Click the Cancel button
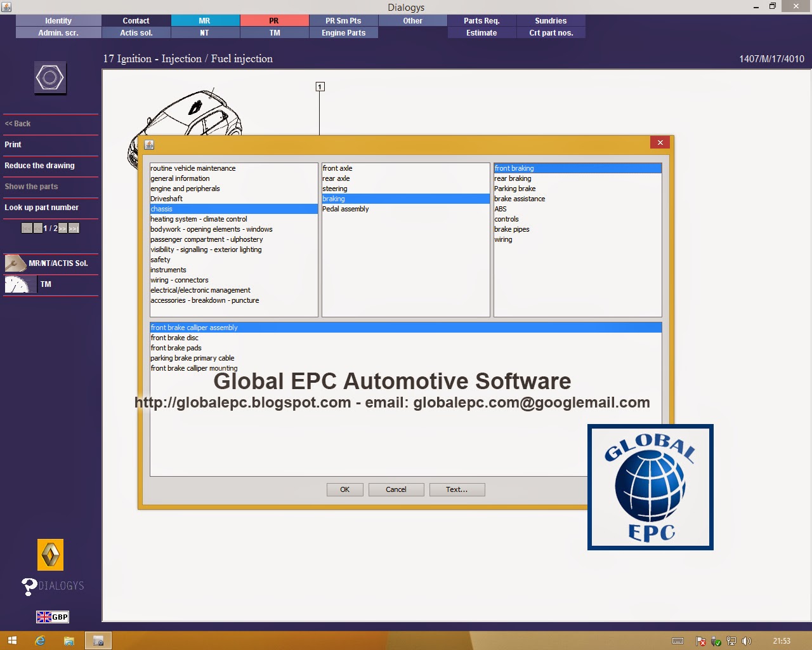The width and height of the screenshot is (812, 650). [396, 489]
